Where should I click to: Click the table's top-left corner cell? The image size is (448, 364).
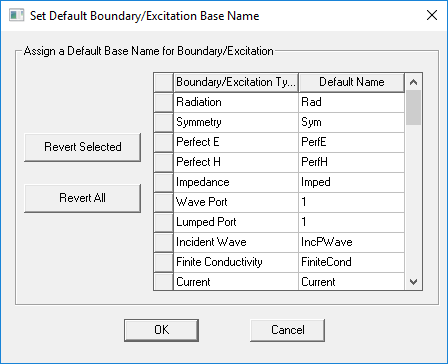click(164, 82)
